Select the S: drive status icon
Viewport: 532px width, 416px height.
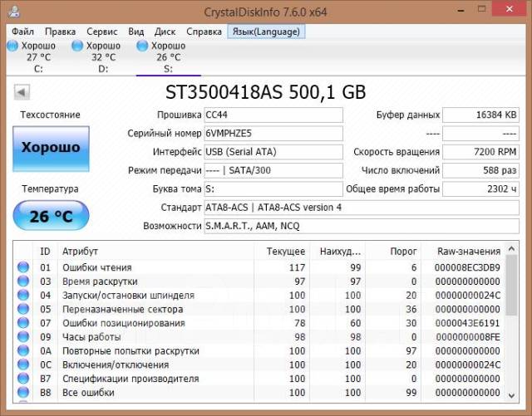(142, 46)
